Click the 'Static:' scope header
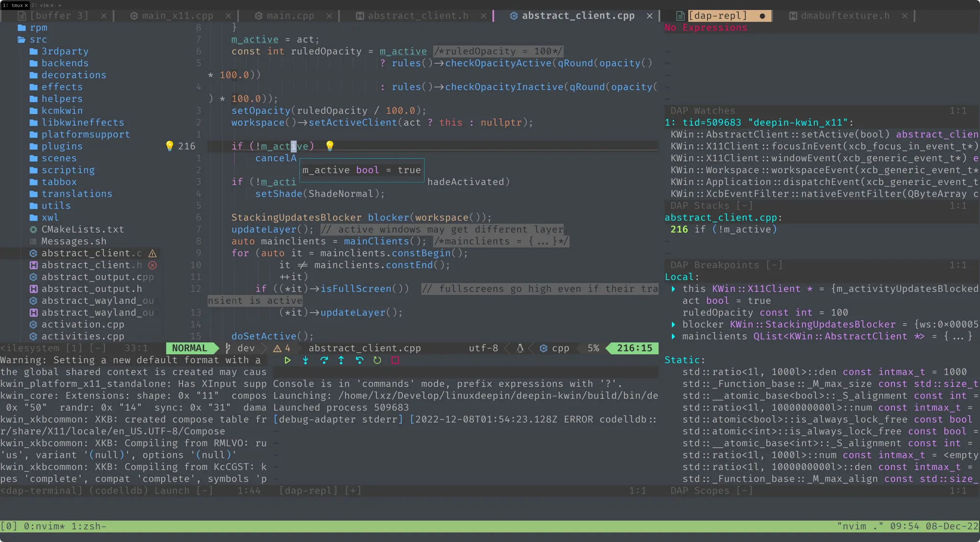 pos(685,360)
